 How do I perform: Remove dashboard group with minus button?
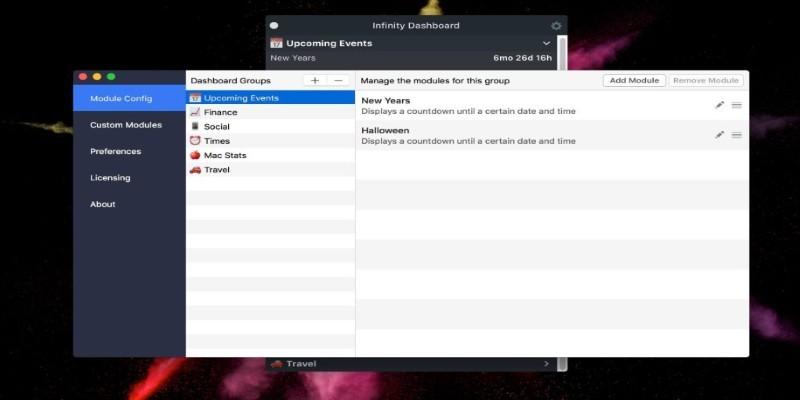coord(339,80)
